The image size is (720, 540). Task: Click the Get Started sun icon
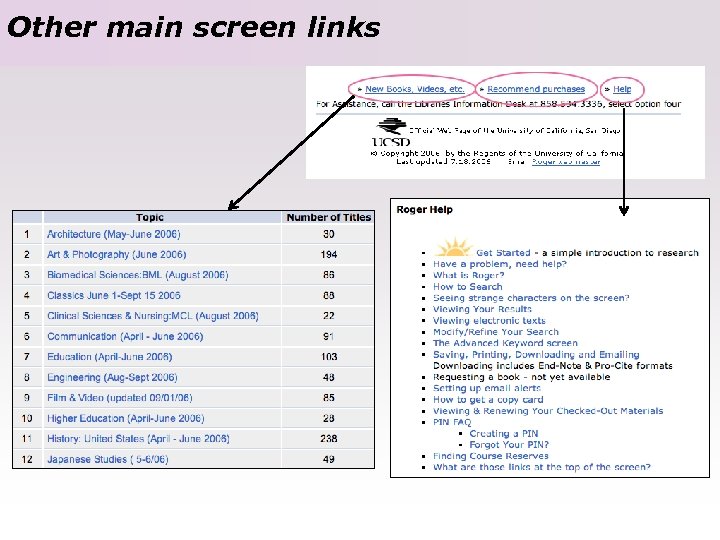tap(453, 248)
